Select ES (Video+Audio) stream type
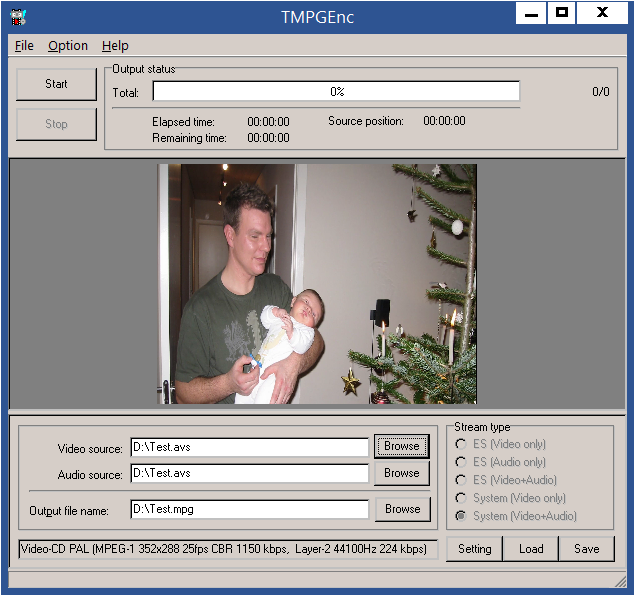 tap(506, 480)
